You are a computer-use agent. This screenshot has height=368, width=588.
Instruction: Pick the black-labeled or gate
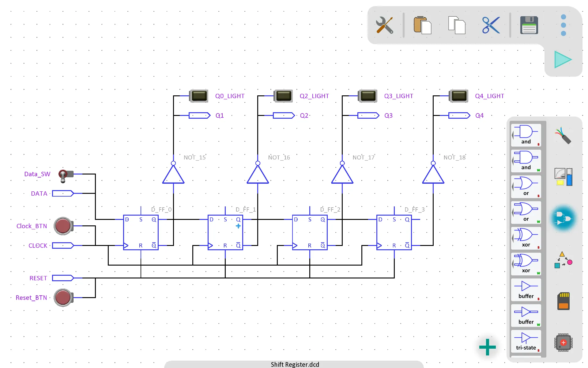tap(526, 187)
